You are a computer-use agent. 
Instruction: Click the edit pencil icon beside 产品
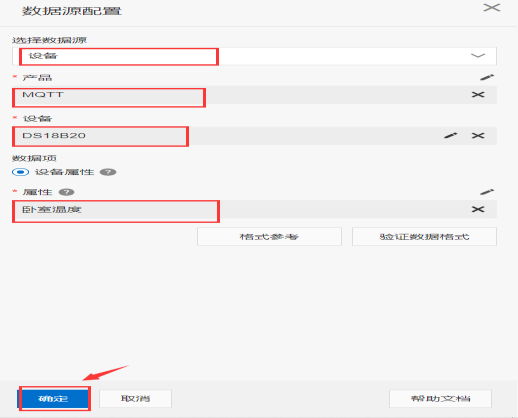tap(487, 77)
